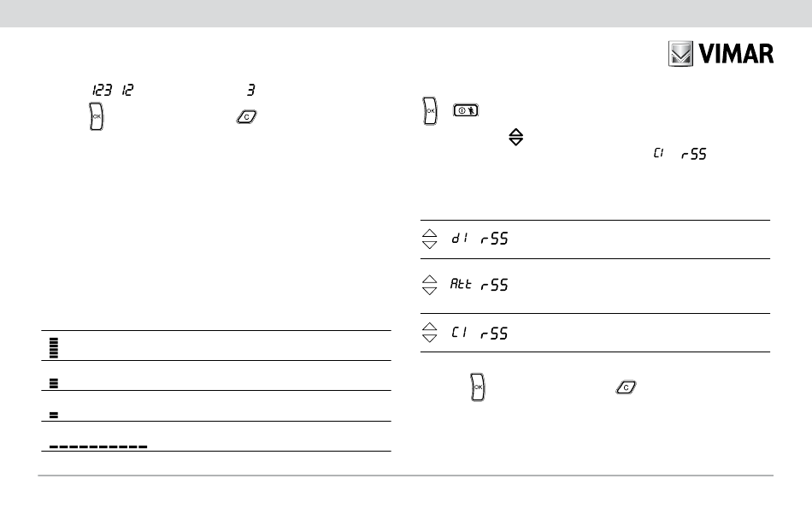The image size is (812, 520).
Task: Click the dI rSS display text
Action: pyautogui.click(x=480, y=239)
